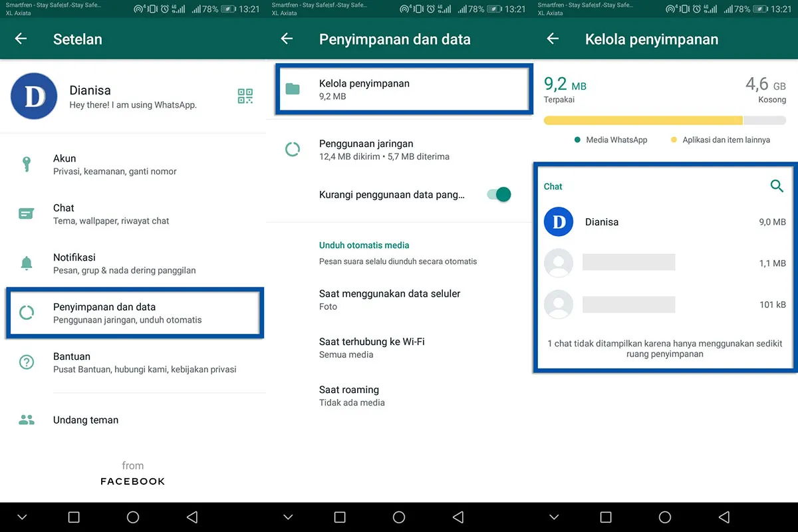Tap the search magnifier in the Chat panel
The image size is (798, 532).
click(x=777, y=186)
